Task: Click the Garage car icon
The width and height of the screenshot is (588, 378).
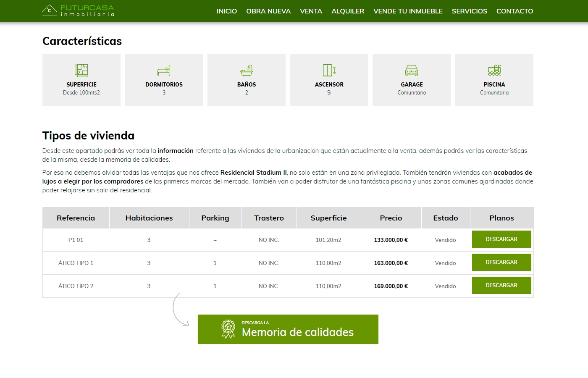Action: coord(412,70)
